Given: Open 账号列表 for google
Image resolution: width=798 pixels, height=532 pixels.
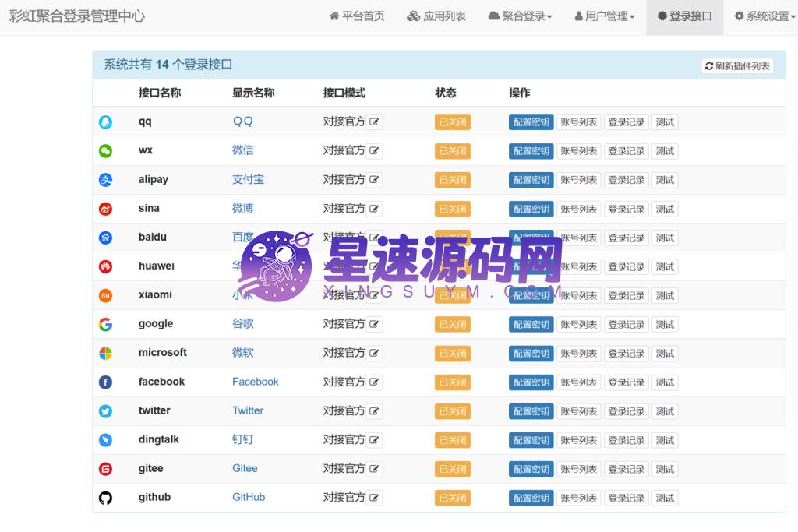Looking at the screenshot, I should 579,325.
